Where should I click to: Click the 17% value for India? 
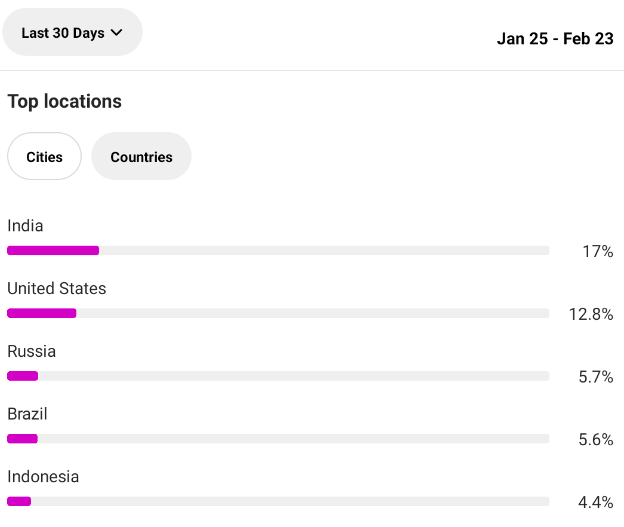coord(598,252)
